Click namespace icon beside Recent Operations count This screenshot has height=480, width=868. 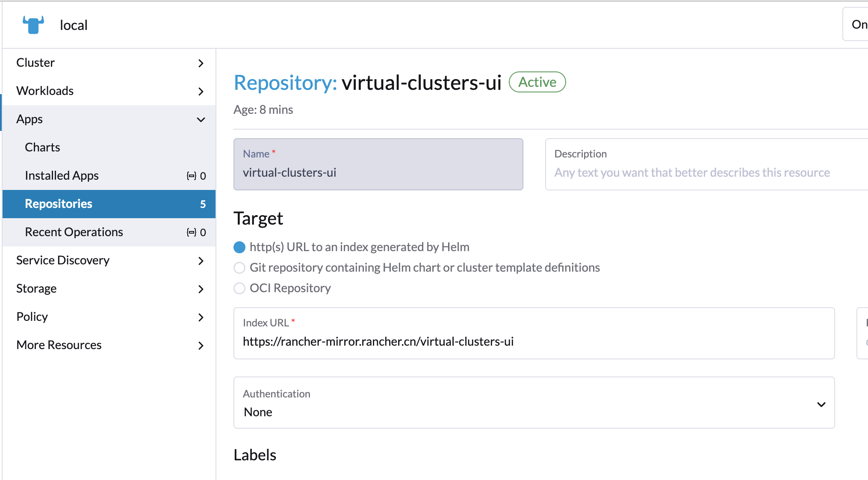pyautogui.click(x=191, y=232)
